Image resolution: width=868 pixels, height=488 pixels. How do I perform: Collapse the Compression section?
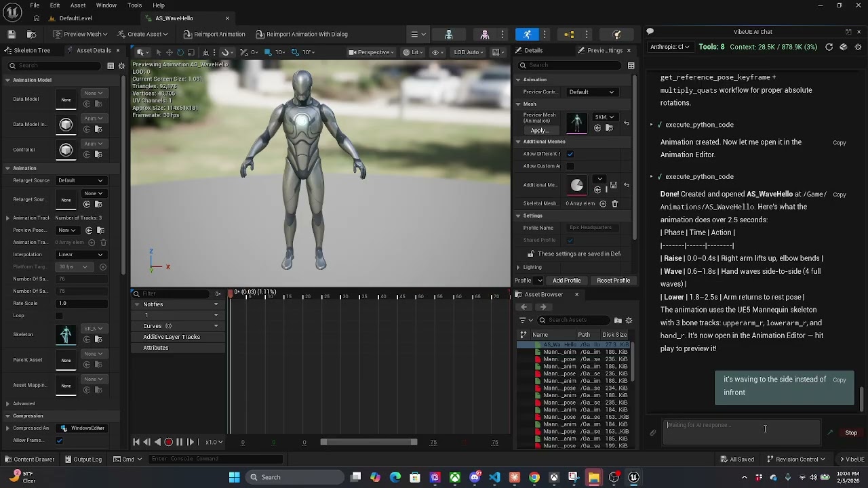7,415
